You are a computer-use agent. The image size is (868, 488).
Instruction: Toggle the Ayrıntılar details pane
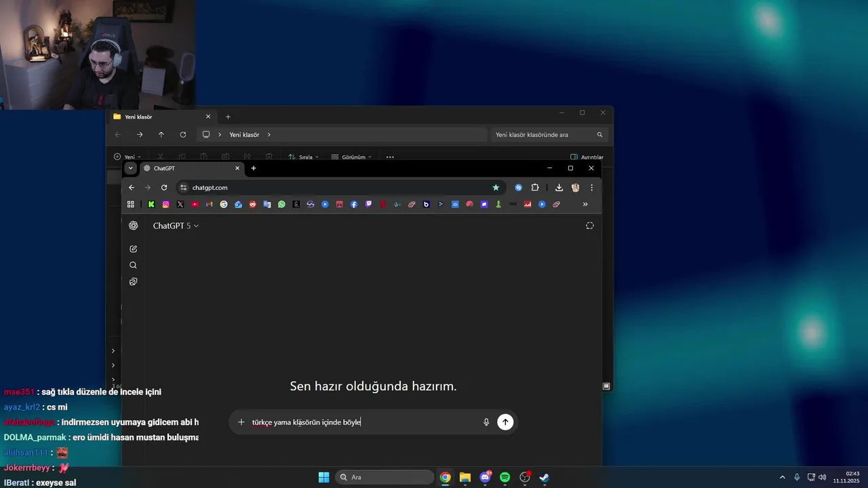(587, 157)
